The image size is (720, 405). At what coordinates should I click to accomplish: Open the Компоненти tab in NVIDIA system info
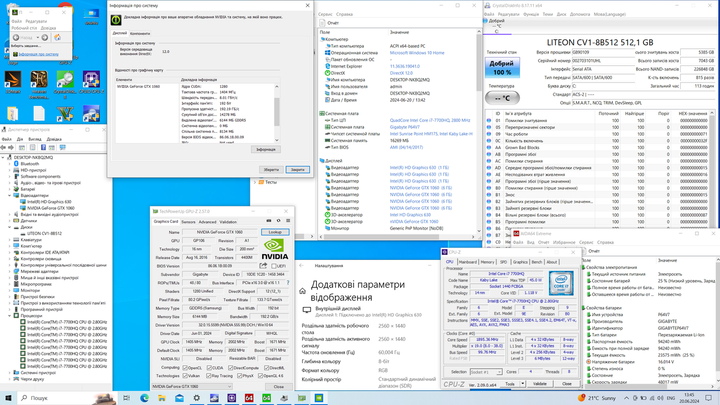point(140,34)
